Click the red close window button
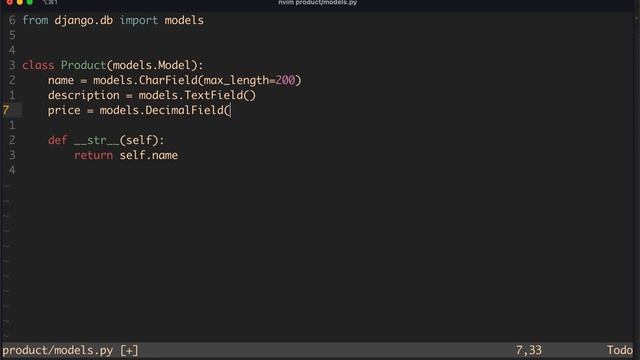The image size is (640, 360). click(x=9, y=2)
